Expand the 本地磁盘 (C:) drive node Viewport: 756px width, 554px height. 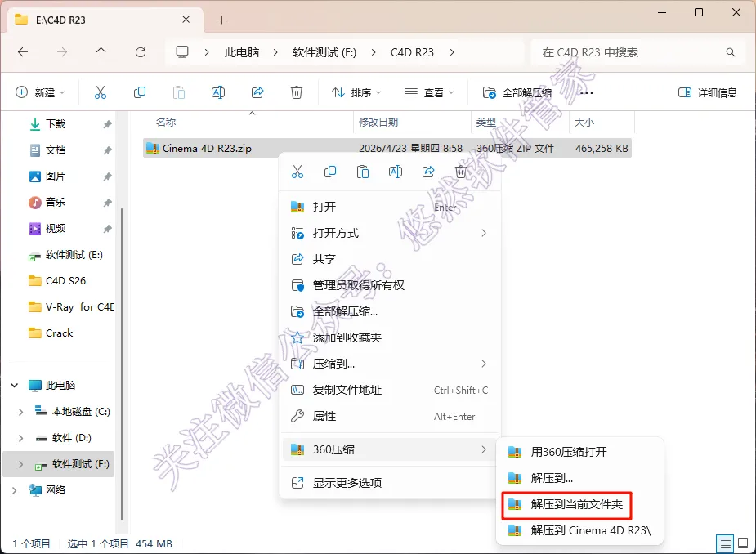point(20,412)
